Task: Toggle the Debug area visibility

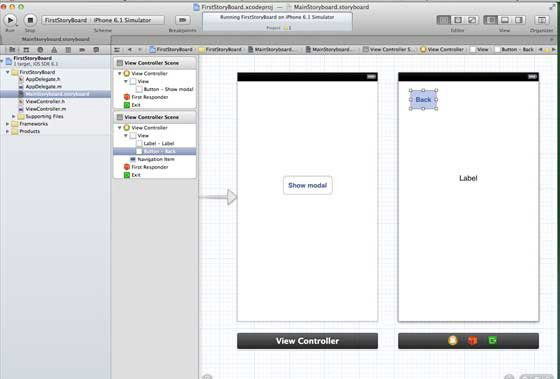Action: point(505,20)
